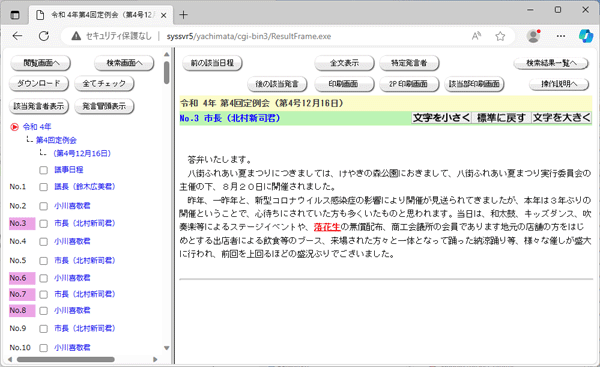This screenshot has width=600, height=367.
Task: Click the highlighted 落花生 search hit
Action: pyautogui.click(x=327, y=227)
